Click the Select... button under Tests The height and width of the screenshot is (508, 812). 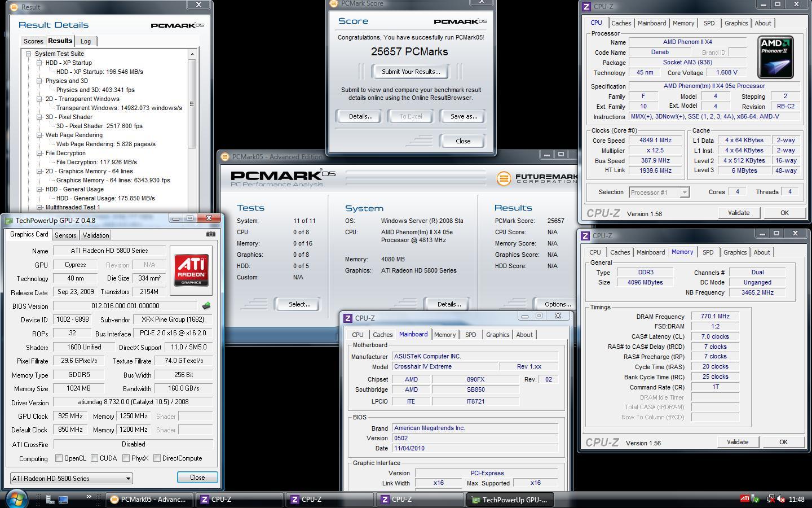coord(299,304)
